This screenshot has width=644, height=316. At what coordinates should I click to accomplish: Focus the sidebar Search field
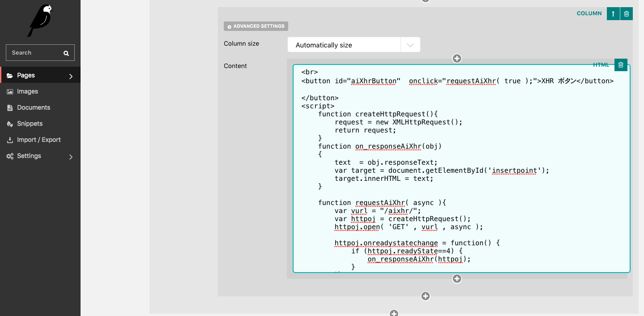click(40, 53)
